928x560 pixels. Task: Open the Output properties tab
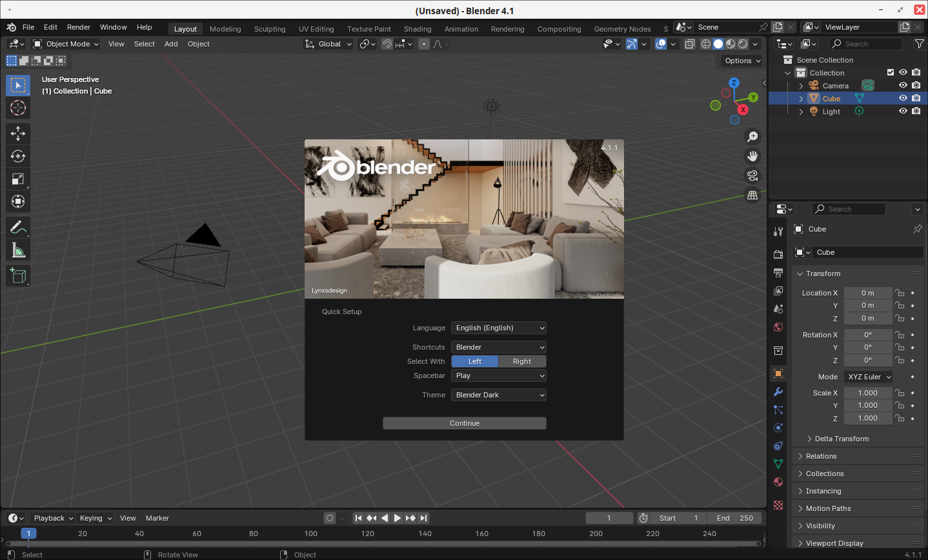click(x=778, y=272)
